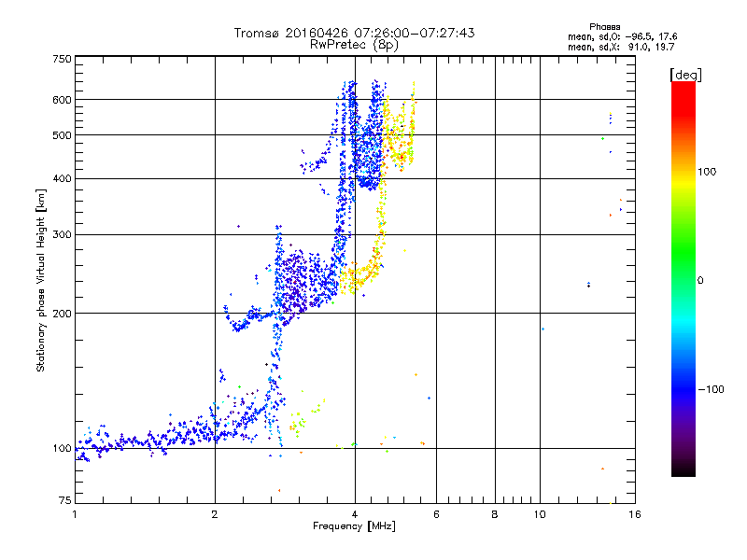Click the 'Stationary phase Virtual Height [km]' axis title
747x560 pixels.
click(40, 280)
